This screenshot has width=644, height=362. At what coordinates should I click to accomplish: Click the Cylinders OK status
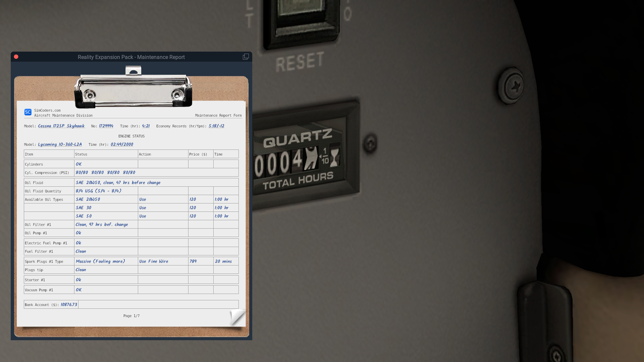point(79,164)
